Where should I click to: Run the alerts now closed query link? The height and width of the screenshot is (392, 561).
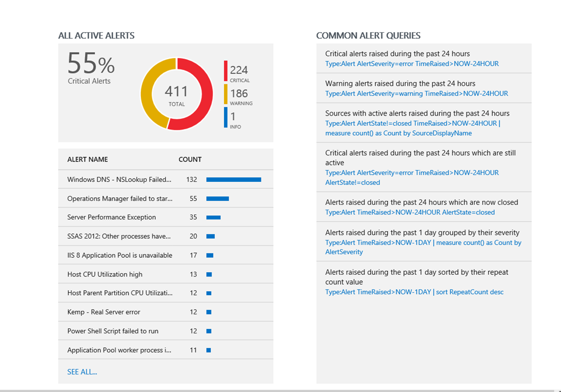tap(410, 212)
